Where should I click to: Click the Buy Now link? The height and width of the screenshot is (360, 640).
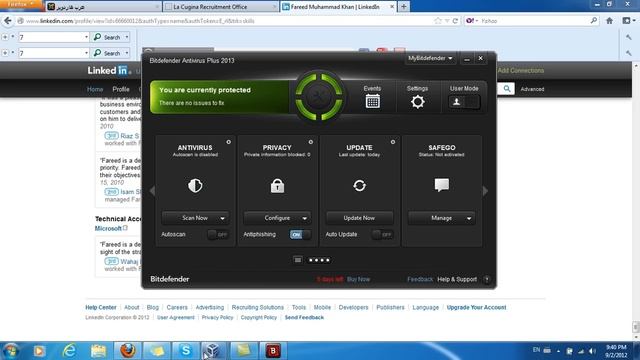point(358,279)
